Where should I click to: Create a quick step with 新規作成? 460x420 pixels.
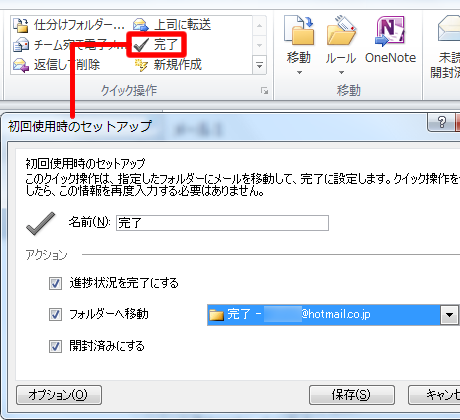168,64
